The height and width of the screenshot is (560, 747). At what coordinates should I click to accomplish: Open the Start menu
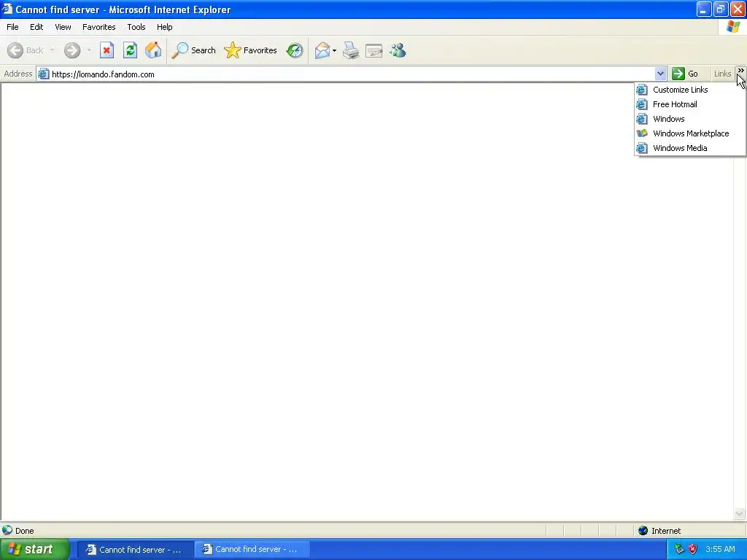[x=35, y=549]
